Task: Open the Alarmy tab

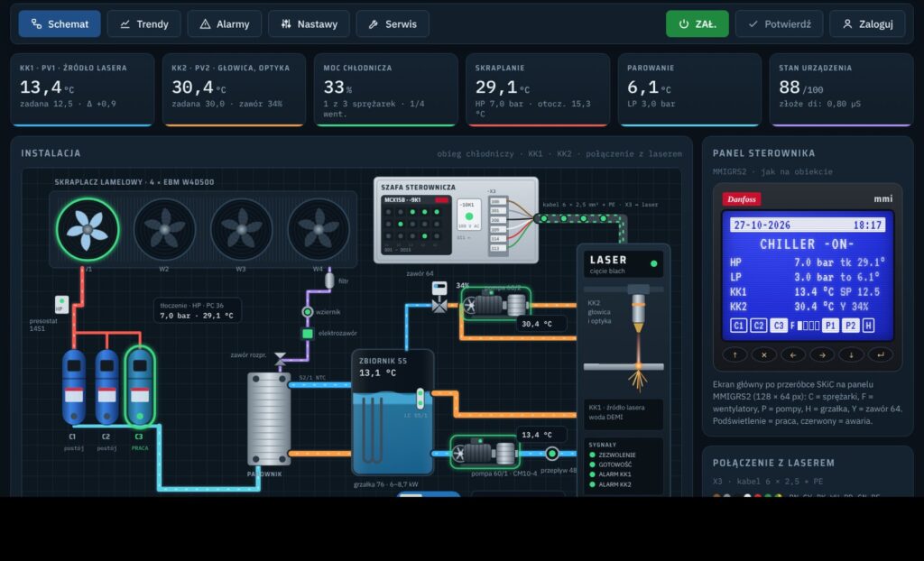Action: pyautogui.click(x=225, y=24)
